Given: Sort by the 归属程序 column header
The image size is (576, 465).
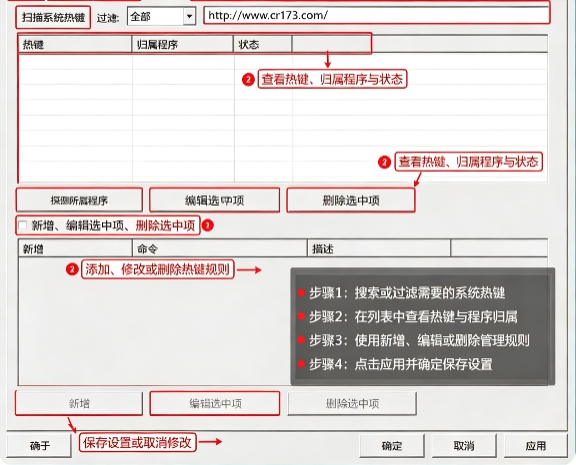Looking at the screenshot, I should pos(183,44).
